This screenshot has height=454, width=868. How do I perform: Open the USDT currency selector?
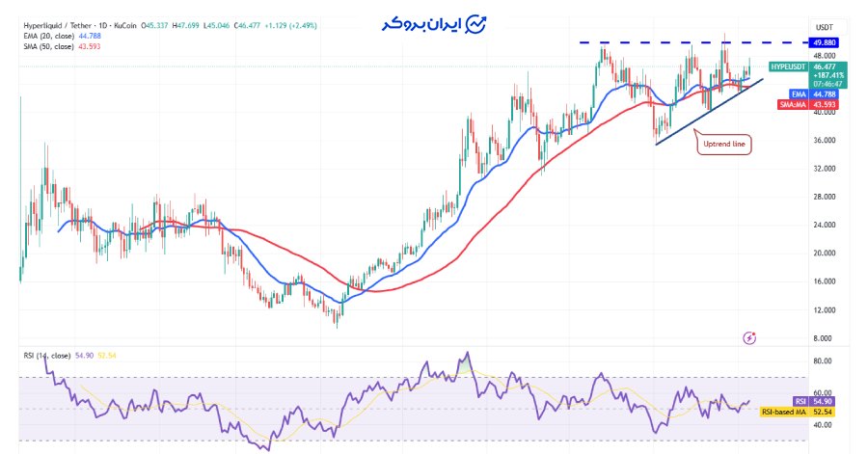825,27
